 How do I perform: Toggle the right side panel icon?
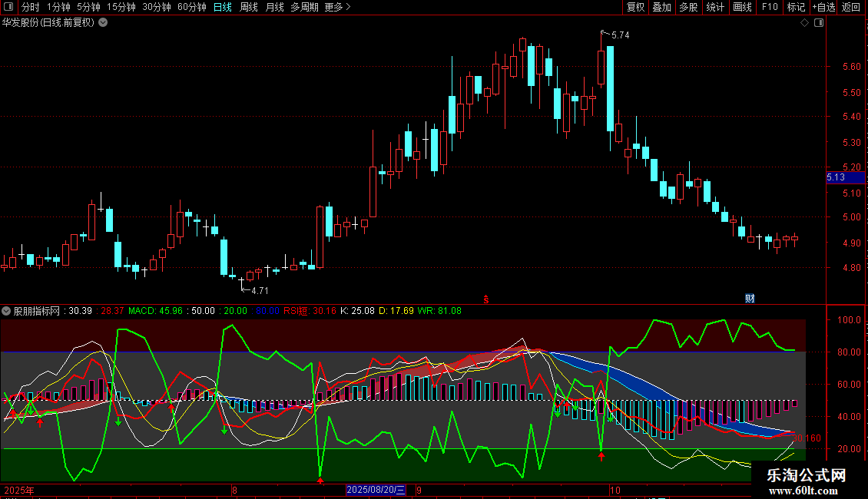click(x=819, y=23)
